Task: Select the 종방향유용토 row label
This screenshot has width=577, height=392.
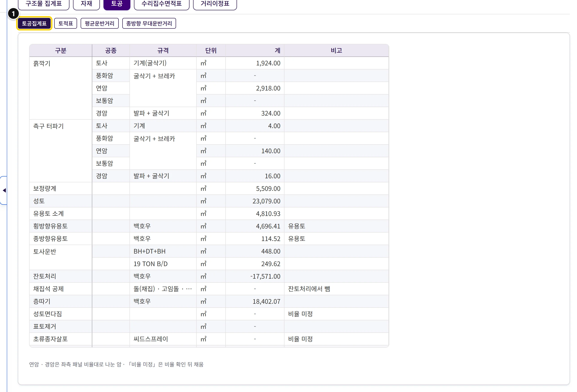Action: click(61, 239)
